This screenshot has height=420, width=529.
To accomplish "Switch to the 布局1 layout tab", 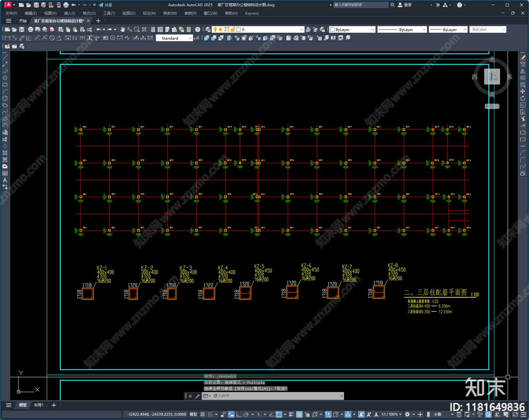I will 39,405.
